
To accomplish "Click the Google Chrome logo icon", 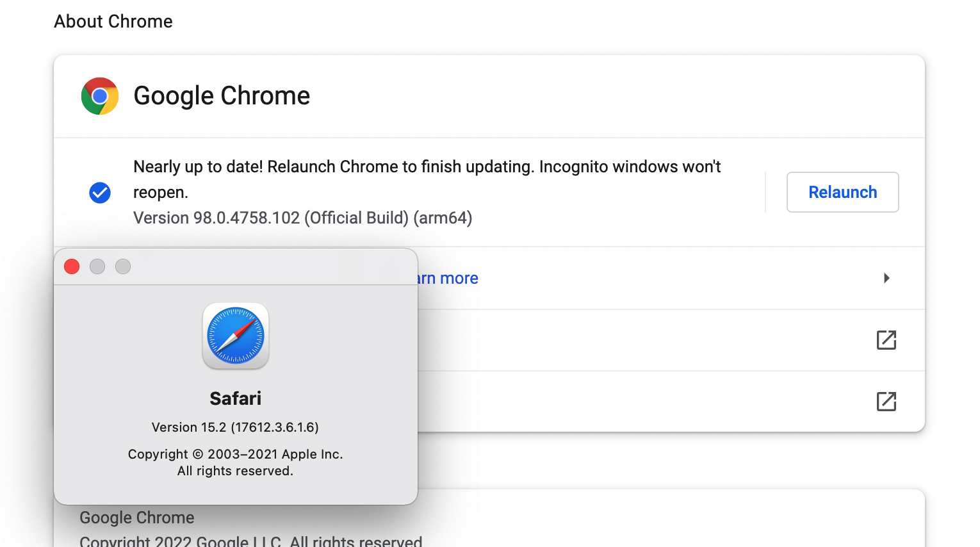I will click(x=100, y=96).
